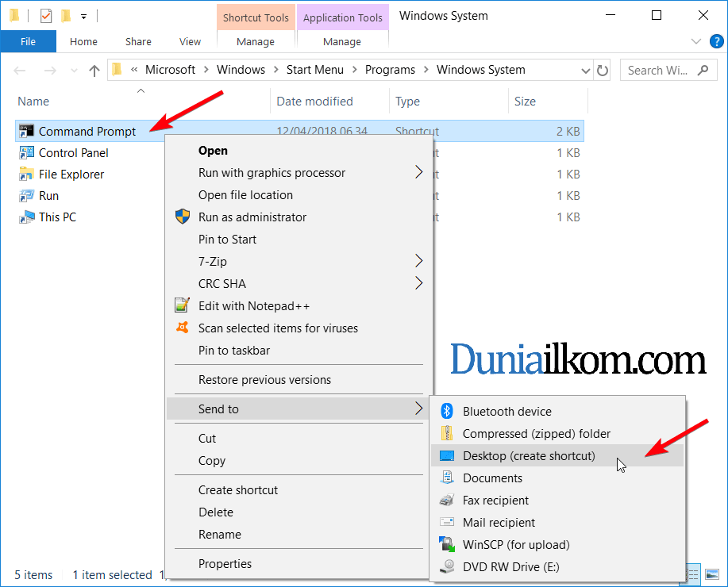This screenshot has width=728, height=587.
Task: Click the Run shortcut icon
Action: [26, 196]
